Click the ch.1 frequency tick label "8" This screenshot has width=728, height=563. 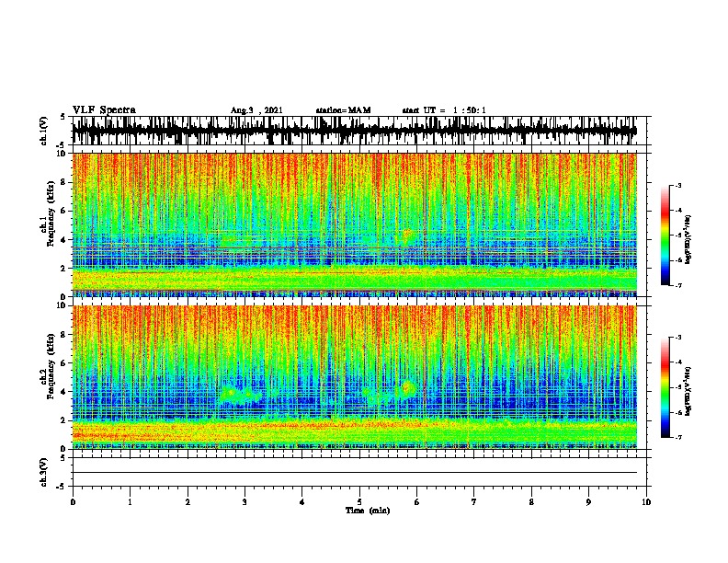click(x=63, y=182)
